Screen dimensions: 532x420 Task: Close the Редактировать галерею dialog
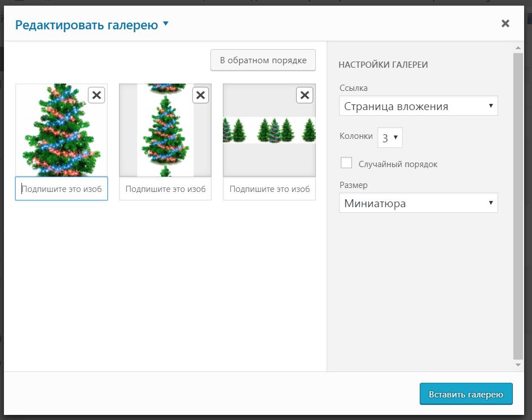(505, 24)
